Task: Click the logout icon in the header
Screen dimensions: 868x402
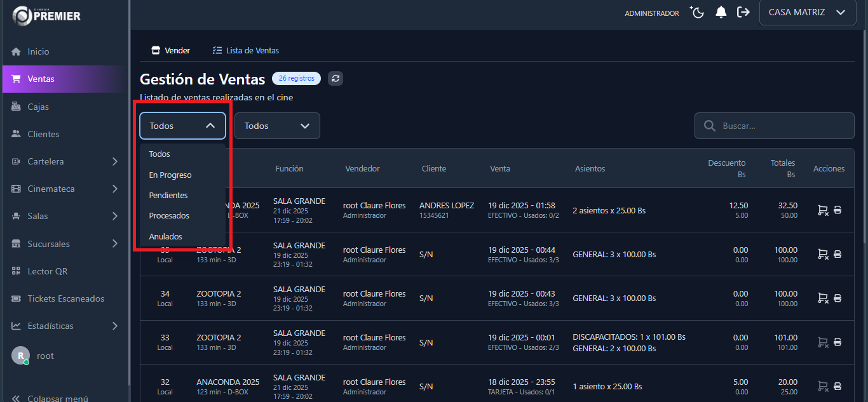Action: click(743, 13)
